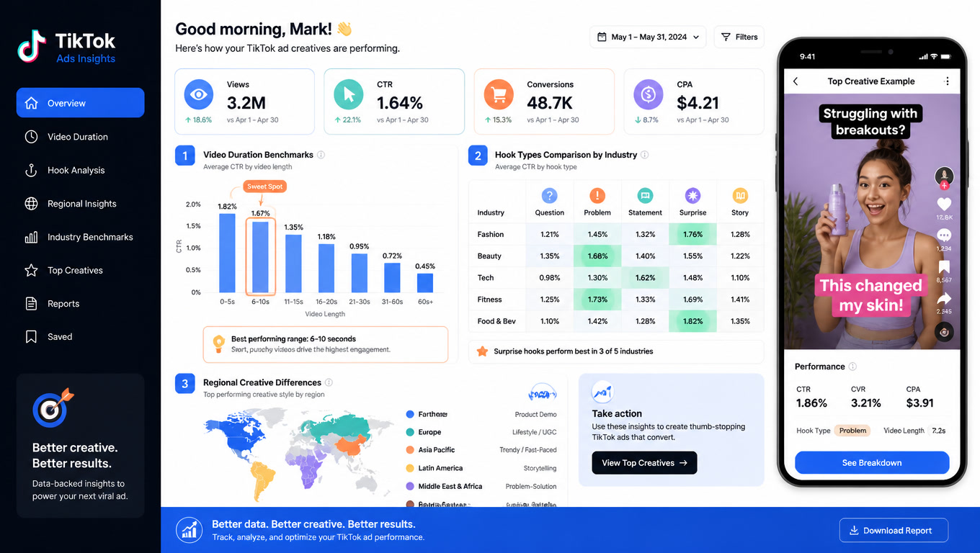Image resolution: width=980 pixels, height=553 pixels.
Task: Open the three-dot menu in phone preview
Action: point(948,81)
